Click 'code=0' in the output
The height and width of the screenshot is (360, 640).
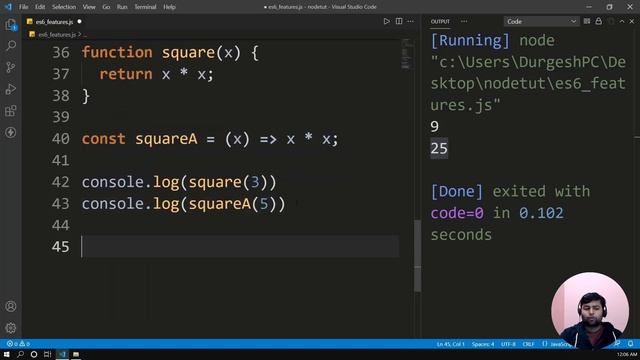coord(457,213)
